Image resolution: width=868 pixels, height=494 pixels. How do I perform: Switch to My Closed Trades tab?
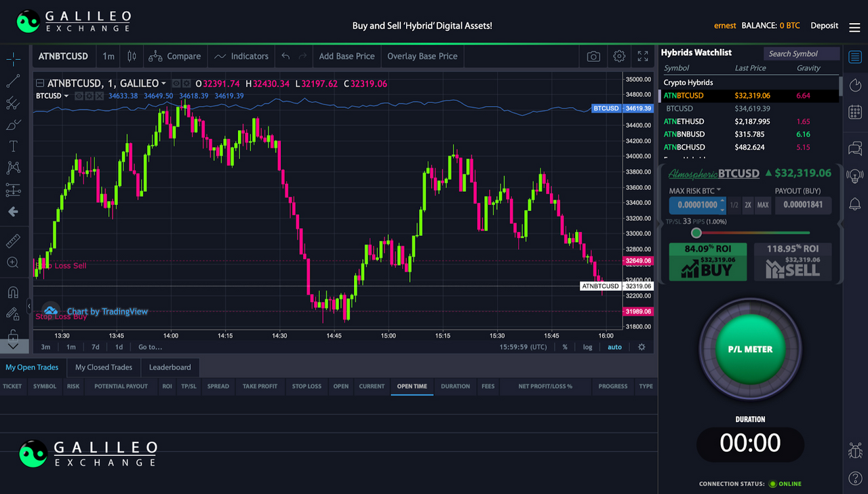click(104, 367)
